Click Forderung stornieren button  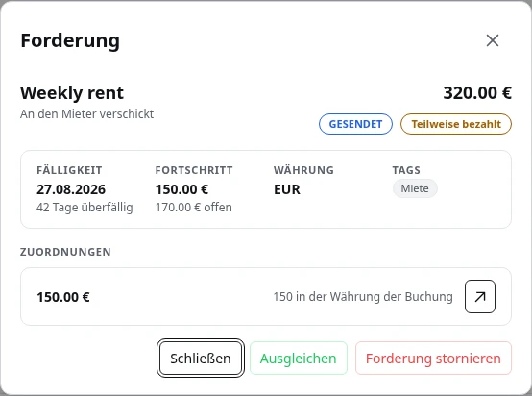433,358
